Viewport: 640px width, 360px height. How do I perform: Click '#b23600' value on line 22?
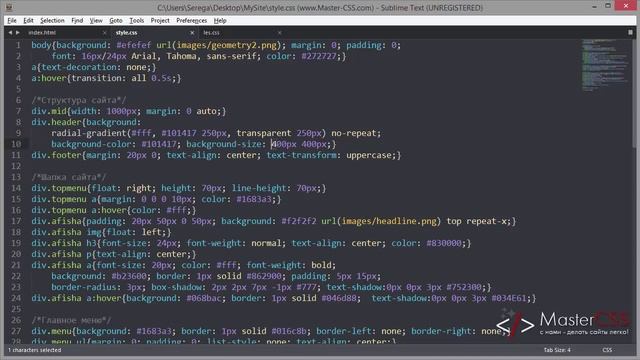pos(129,276)
